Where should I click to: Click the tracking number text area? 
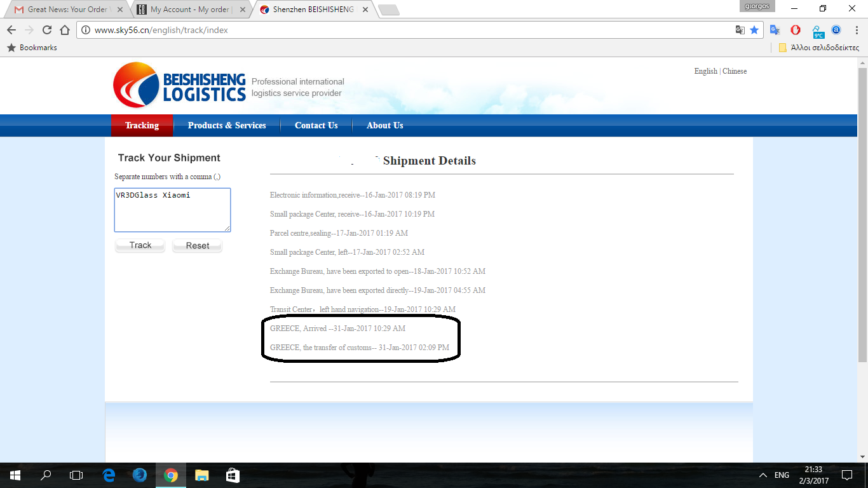pyautogui.click(x=172, y=210)
